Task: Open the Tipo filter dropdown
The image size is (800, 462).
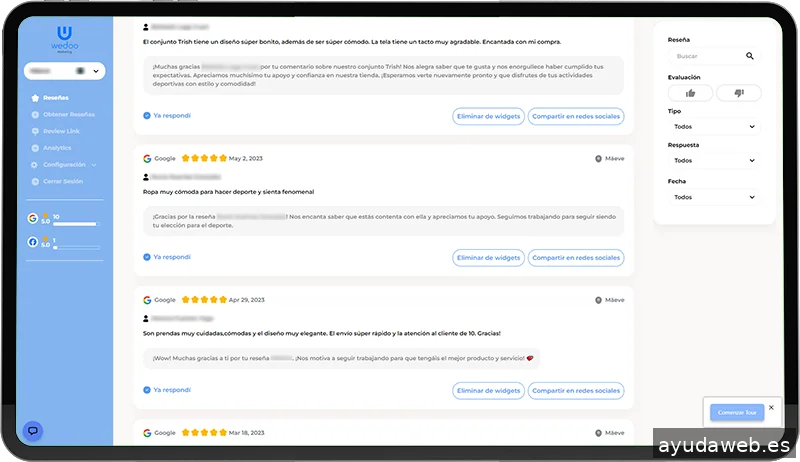Action: coord(714,127)
